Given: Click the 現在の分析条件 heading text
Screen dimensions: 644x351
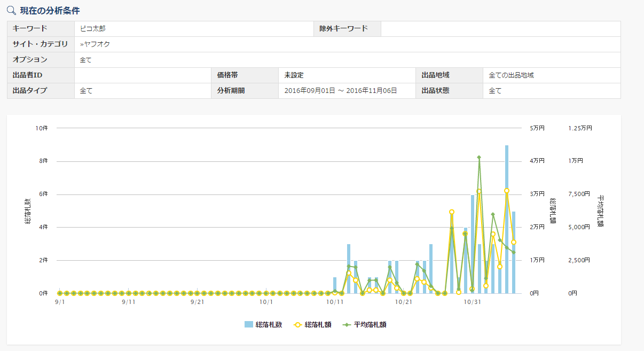Looking at the screenshot, I should [50, 10].
